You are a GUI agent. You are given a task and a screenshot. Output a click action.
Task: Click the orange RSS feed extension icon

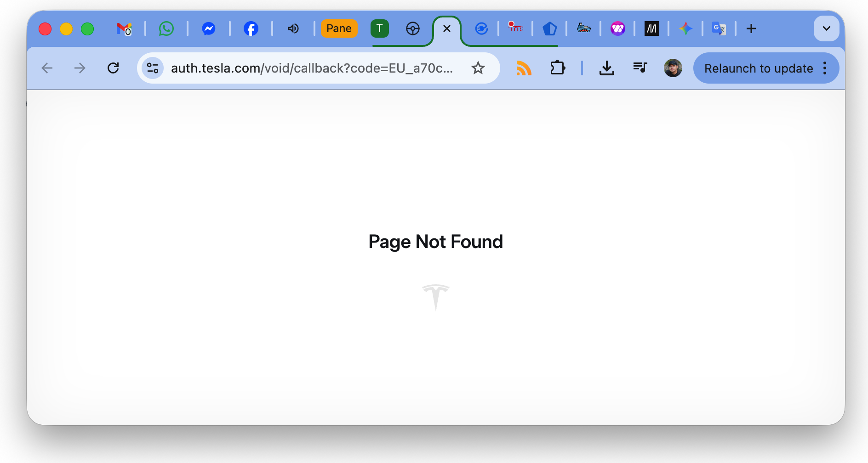(x=524, y=68)
